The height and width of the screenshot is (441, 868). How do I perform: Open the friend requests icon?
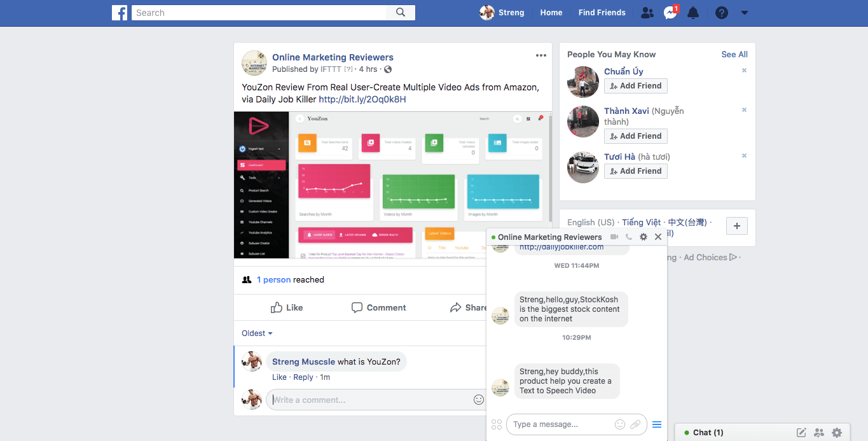(x=647, y=13)
